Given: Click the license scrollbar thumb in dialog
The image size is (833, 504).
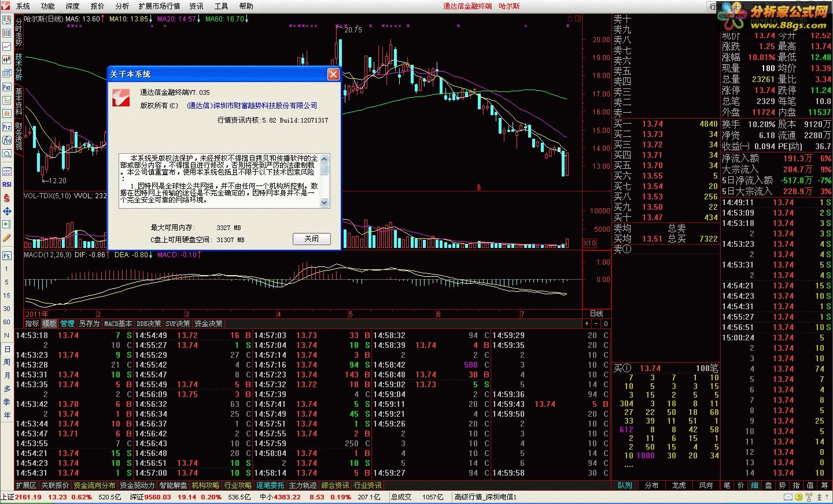Looking at the screenshot, I should tap(325, 169).
